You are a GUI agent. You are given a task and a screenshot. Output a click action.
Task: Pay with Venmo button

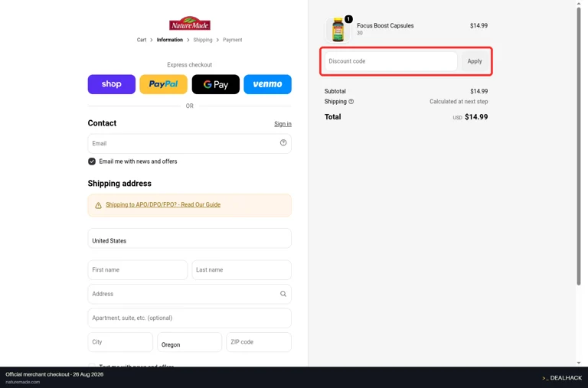point(267,84)
